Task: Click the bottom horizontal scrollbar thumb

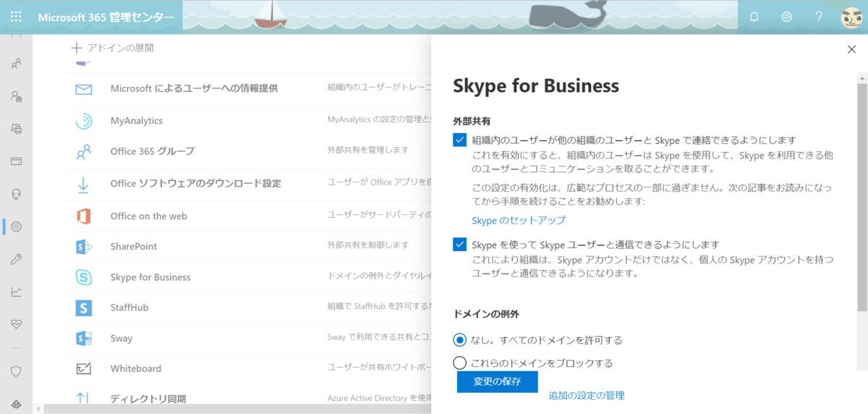Action: point(239,409)
